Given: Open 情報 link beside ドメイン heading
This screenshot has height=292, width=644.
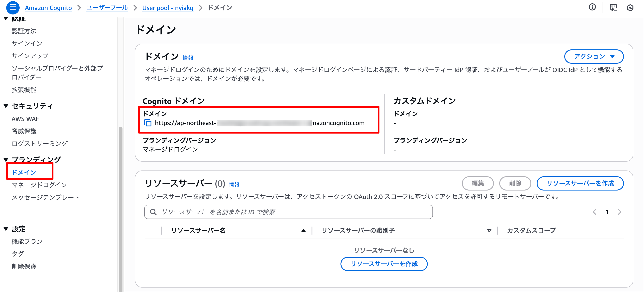Looking at the screenshot, I should coord(188,58).
